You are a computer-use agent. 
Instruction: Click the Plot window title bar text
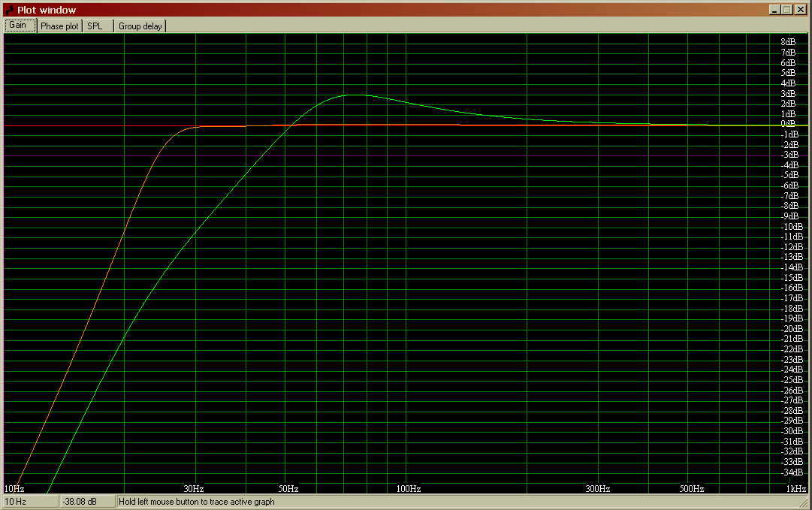[x=47, y=10]
